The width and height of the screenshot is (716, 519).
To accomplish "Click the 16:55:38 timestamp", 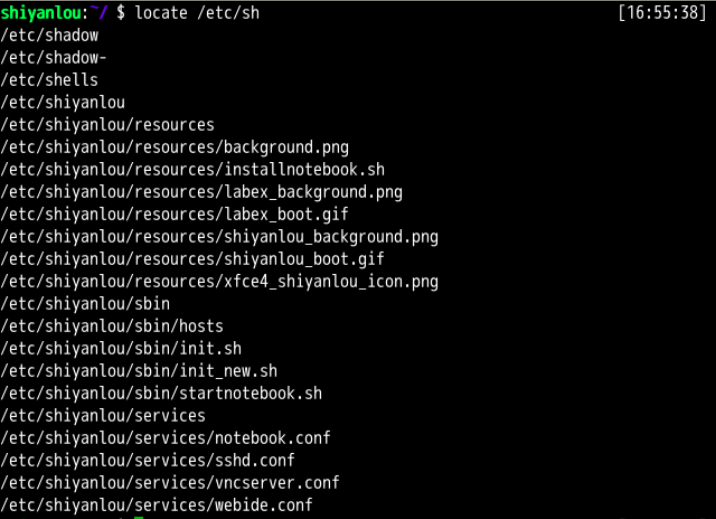I will pyautogui.click(x=663, y=12).
